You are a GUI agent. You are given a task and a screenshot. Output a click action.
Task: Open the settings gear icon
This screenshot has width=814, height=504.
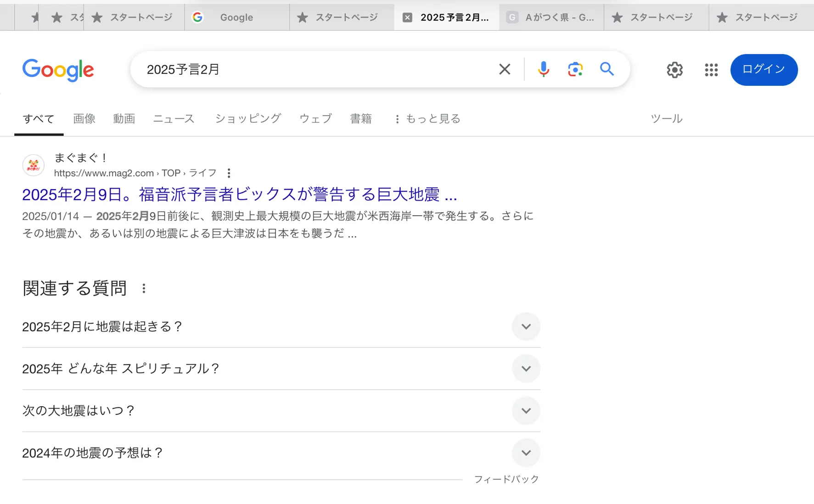click(674, 70)
